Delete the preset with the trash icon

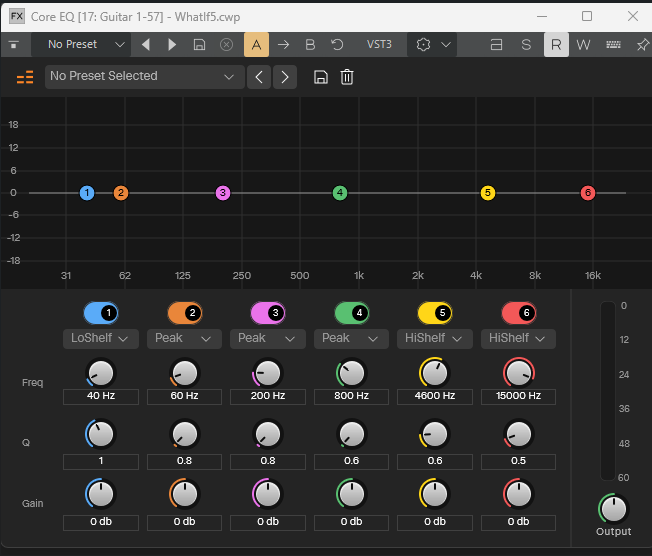coord(347,77)
